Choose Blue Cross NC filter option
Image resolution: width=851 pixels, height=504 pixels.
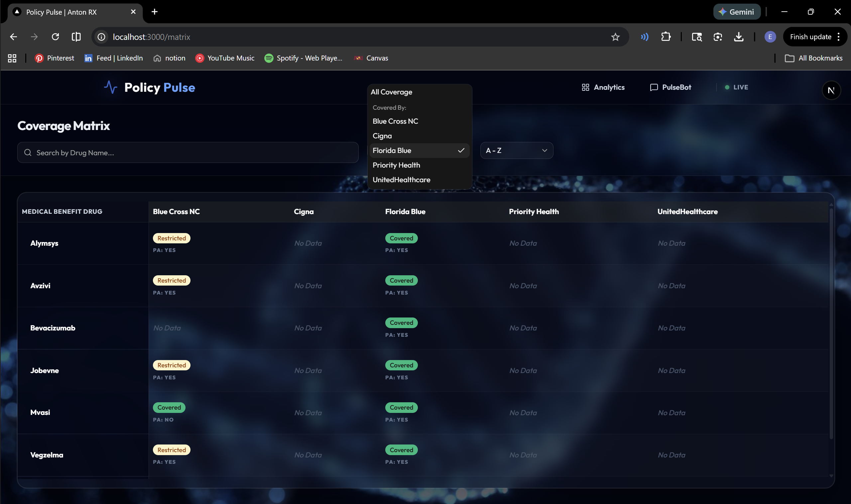[395, 121]
